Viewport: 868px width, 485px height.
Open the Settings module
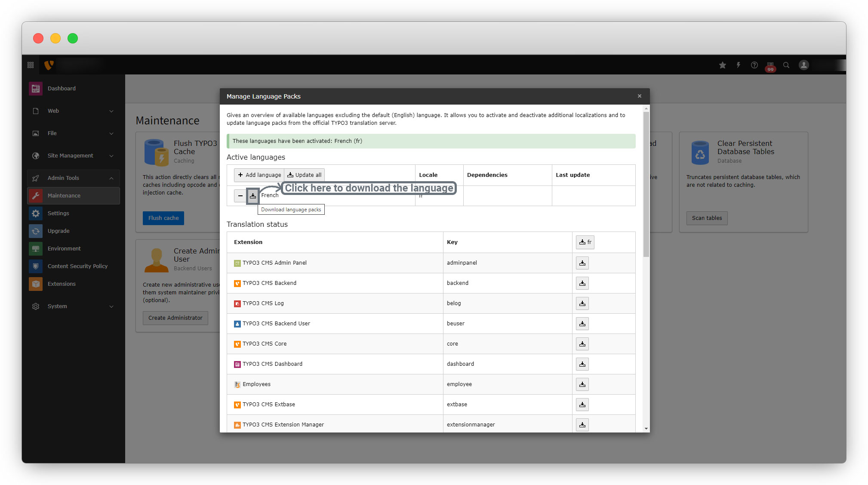coord(58,213)
